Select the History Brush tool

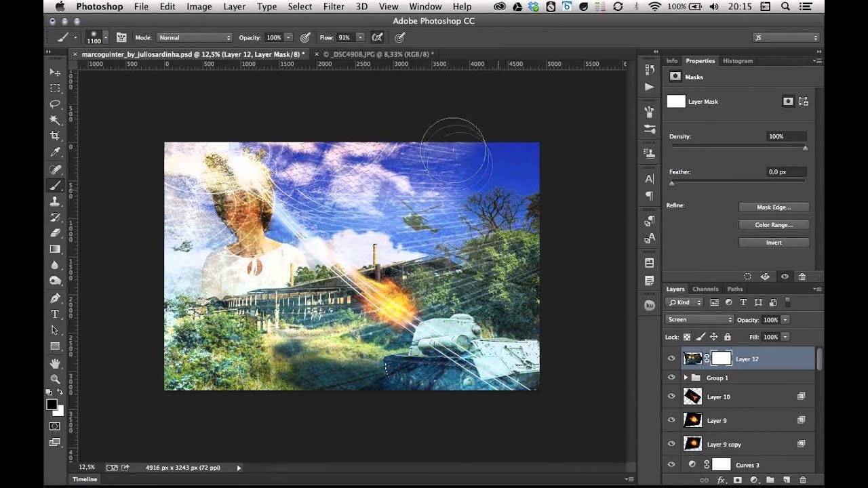[55, 218]
